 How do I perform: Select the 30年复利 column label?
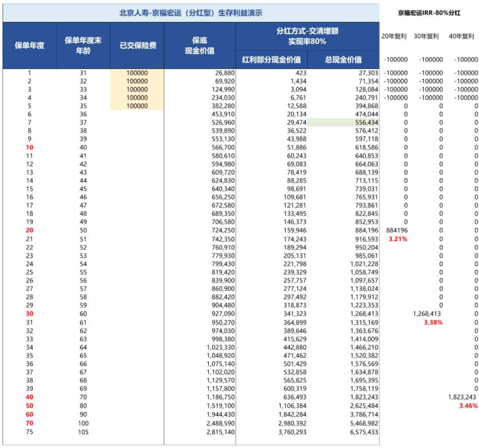click(x=426, y=36)
